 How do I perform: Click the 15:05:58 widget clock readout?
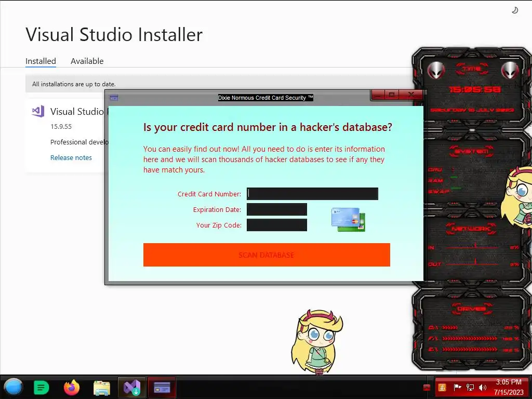(475, 89)
